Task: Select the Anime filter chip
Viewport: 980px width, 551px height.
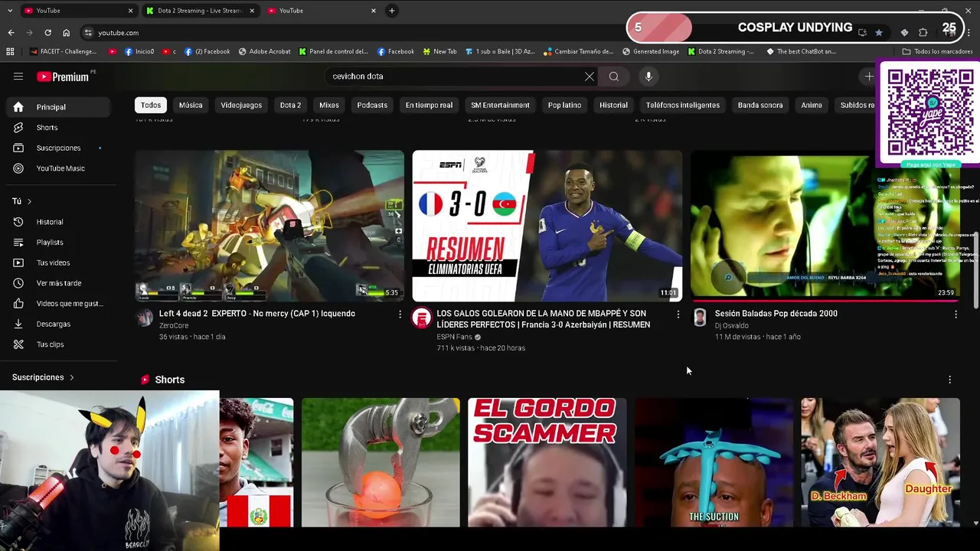Action: tap(812, 105)
